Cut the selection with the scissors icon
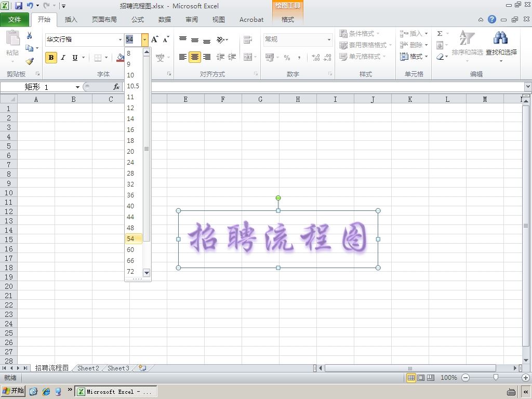This screenshot has height=399, width=532. coord(30,35)
